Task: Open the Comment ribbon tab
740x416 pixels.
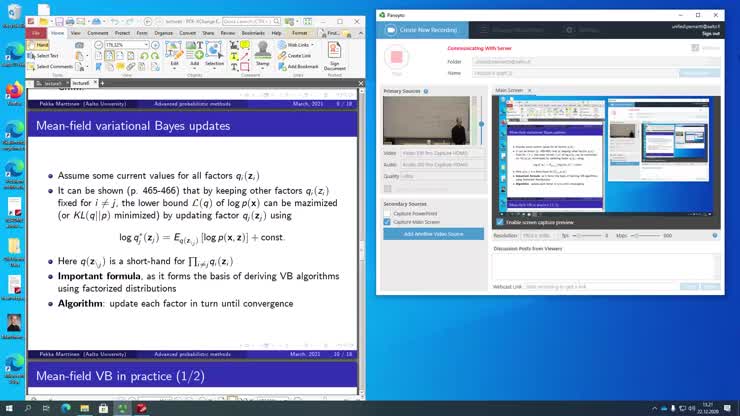Action: (98, 33)
